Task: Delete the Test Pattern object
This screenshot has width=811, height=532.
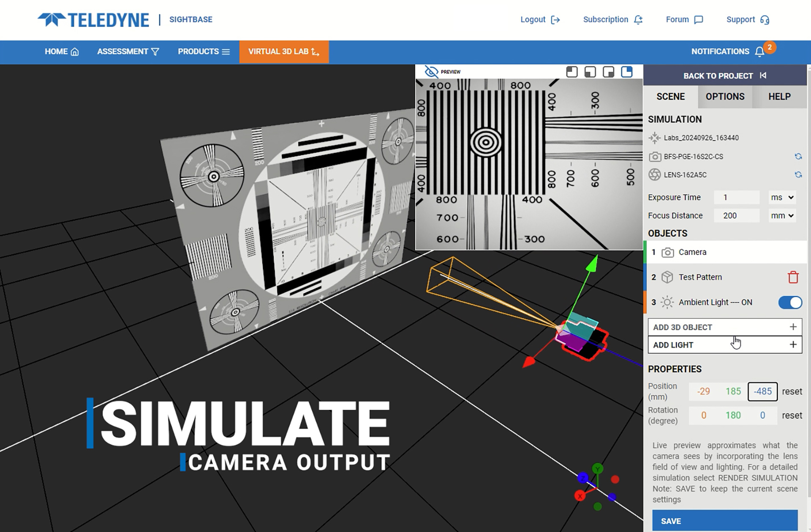Action: 794,277
